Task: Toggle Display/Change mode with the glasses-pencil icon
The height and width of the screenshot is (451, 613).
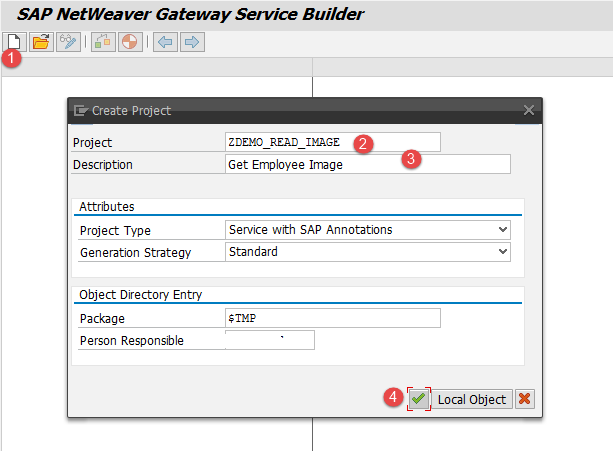Action: point(67,42)
